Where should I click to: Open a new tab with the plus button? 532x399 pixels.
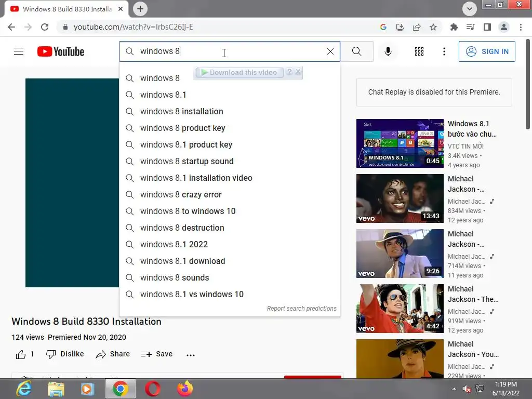(x=140, y=9)
